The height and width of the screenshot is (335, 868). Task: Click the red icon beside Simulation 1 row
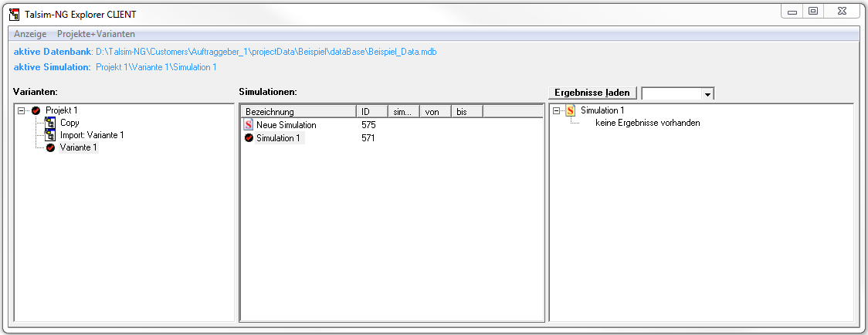[249, 138]
